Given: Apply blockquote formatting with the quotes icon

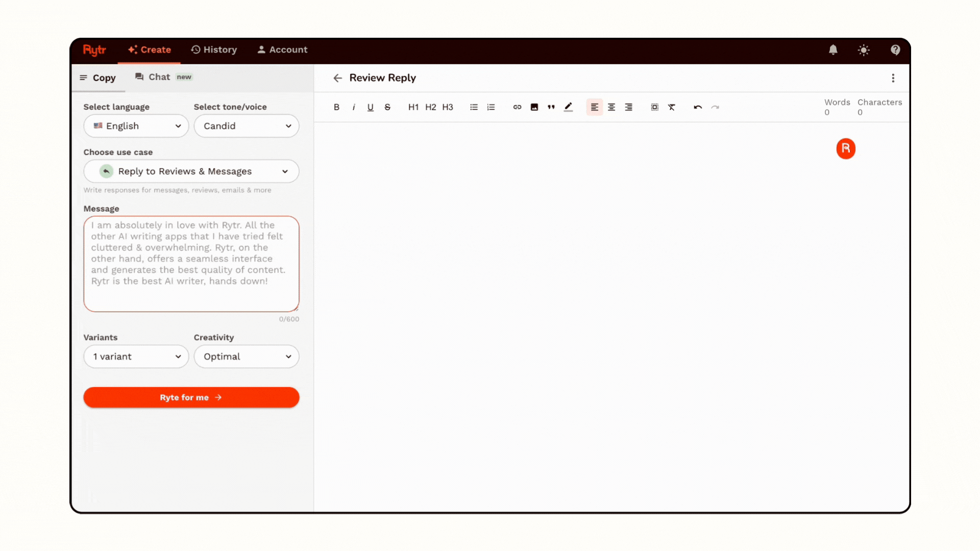Looking at the screenshot, I should pyautogui.click(x=551, y=107).
